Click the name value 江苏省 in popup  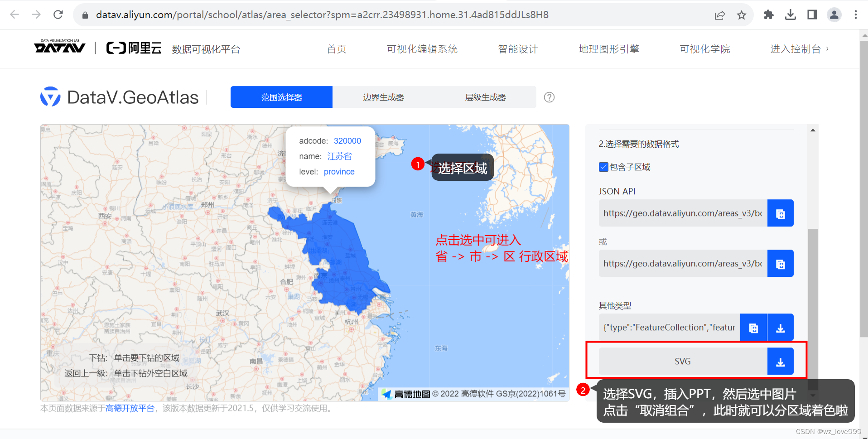tap(340, 156)
